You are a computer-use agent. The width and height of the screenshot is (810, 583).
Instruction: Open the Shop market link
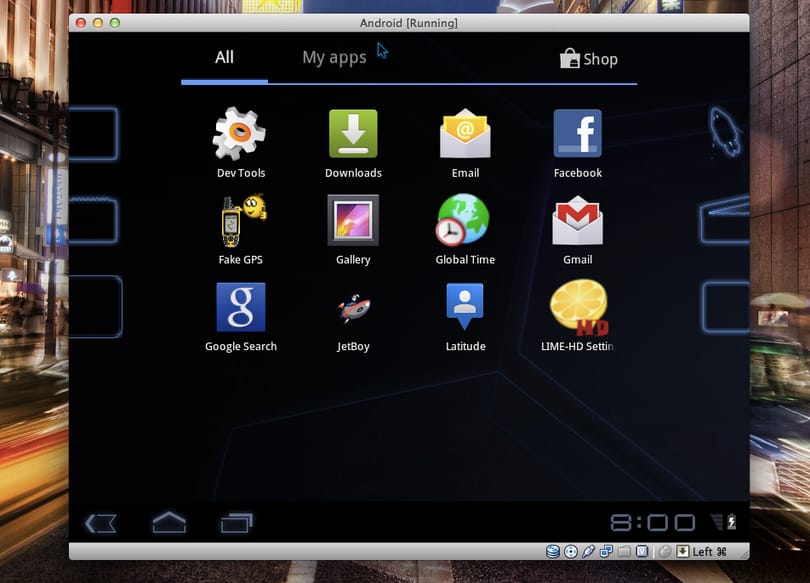point(589,59)
